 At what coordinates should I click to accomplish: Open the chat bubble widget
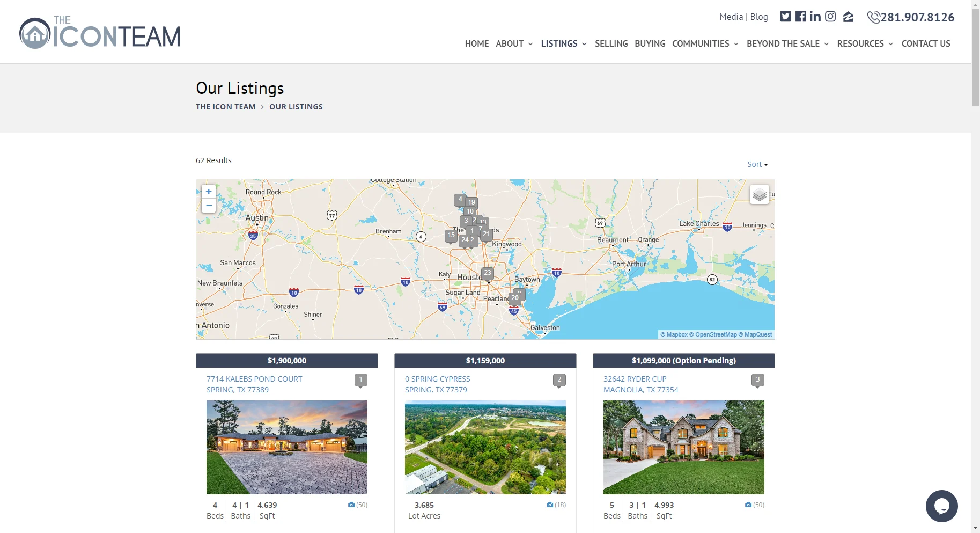click(941, 506)
